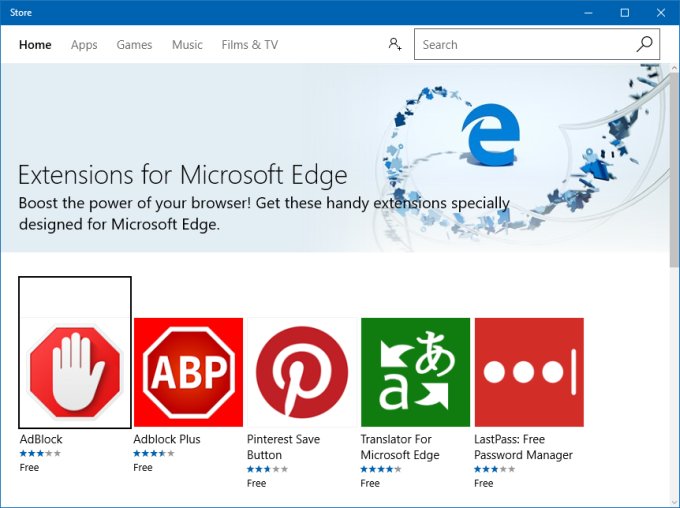The height and width of the screenshot is (508, 680).
Task: Click the Translator star rating
Action: 381,469
